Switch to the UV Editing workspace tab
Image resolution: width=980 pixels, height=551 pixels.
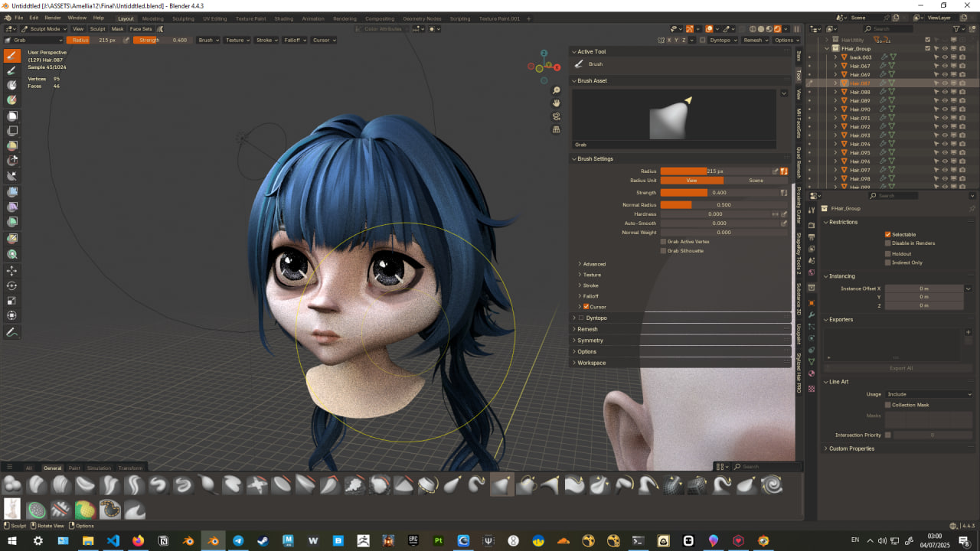214,18
